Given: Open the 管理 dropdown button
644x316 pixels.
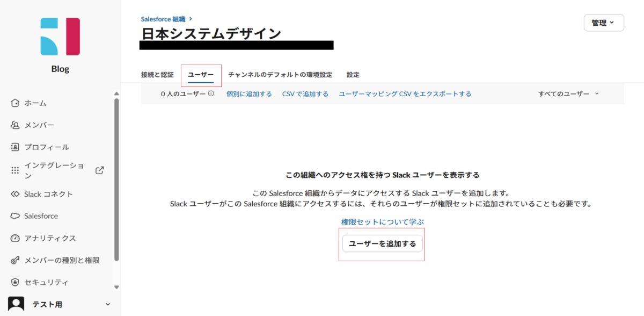Looking at the screenshot, I should pos(604,23).
